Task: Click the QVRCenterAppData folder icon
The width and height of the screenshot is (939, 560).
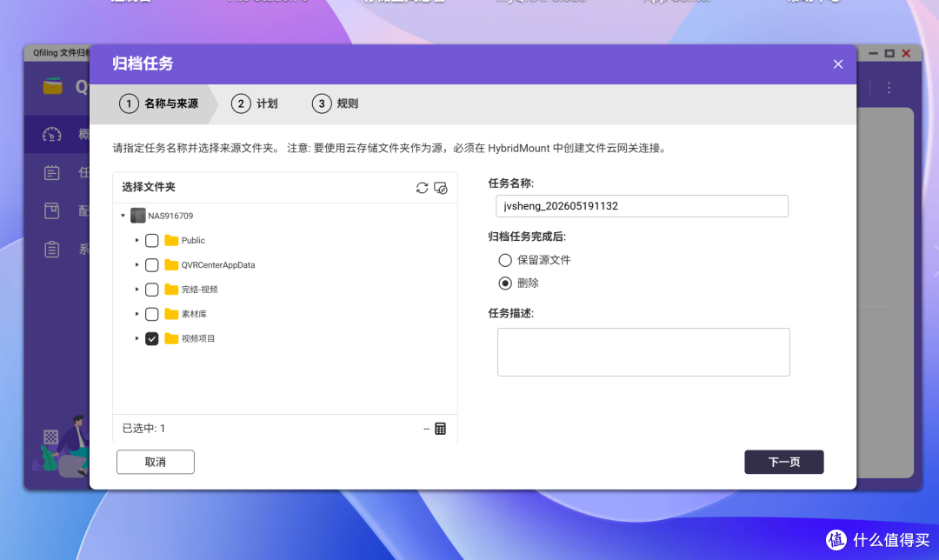Action: [171, 264]
